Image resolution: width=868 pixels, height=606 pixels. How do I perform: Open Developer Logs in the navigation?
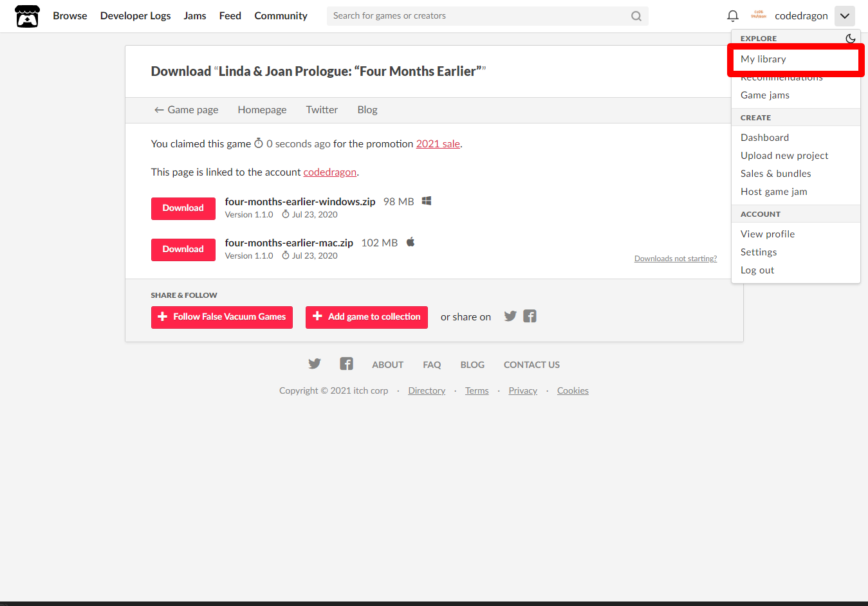[136, 16]
